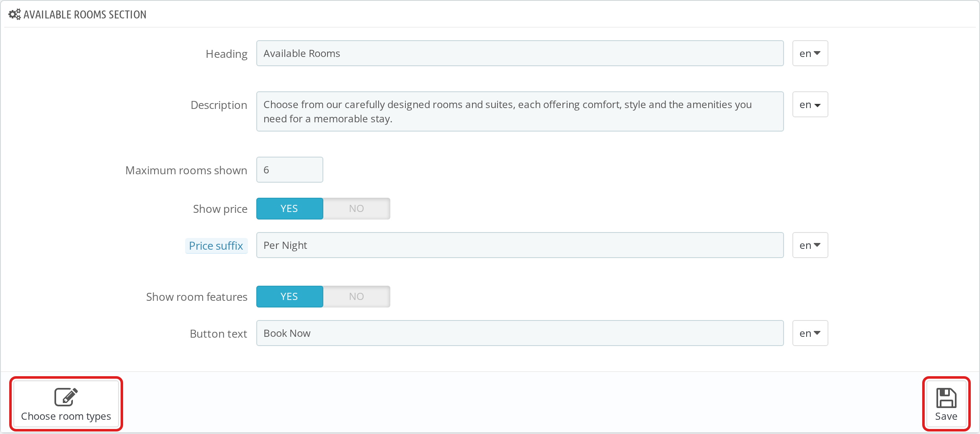Set Show room features to YES
The width and height of the screenshot is (980, 434).
tap(289, 297)
